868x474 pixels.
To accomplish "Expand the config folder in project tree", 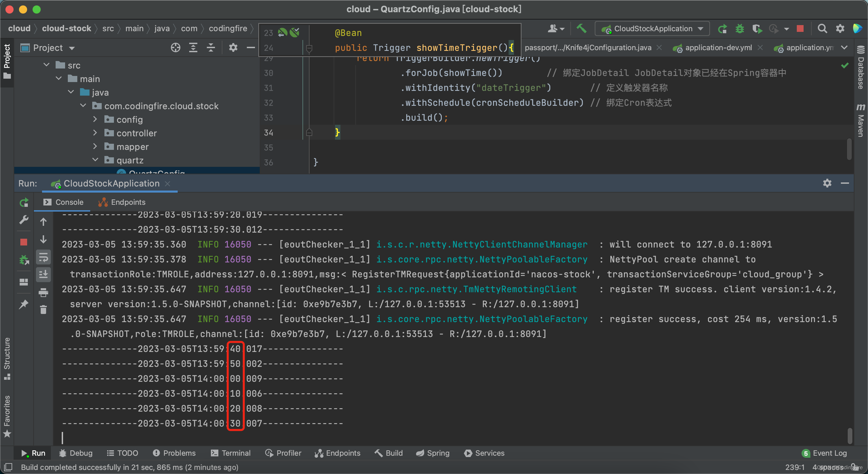I will 95,119.
